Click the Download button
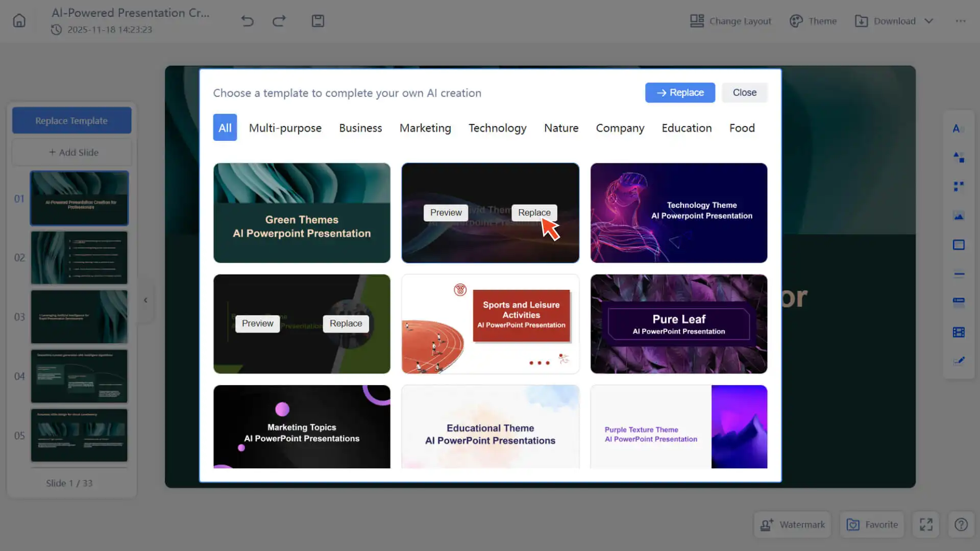The image size is (980, 551). pos(885,21)
